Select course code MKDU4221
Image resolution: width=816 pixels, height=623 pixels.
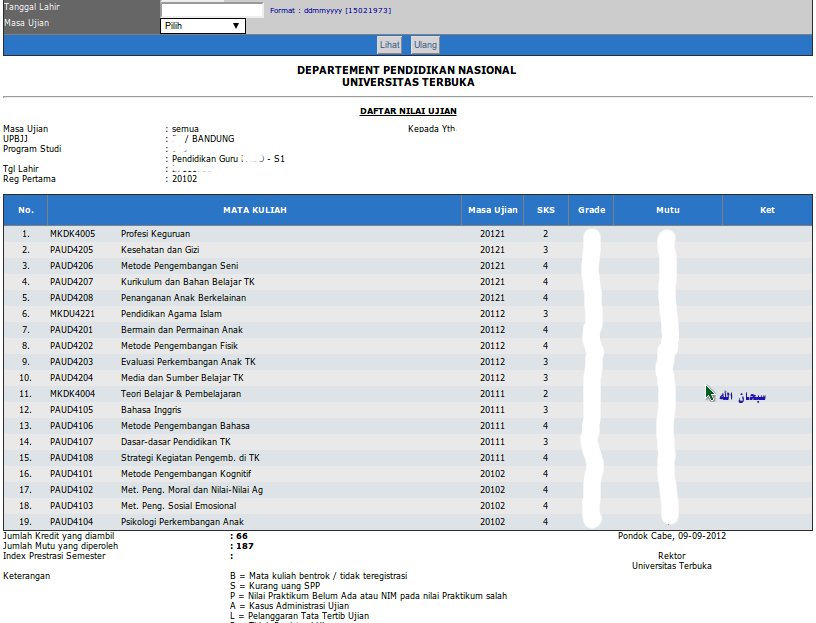point(72,314)
